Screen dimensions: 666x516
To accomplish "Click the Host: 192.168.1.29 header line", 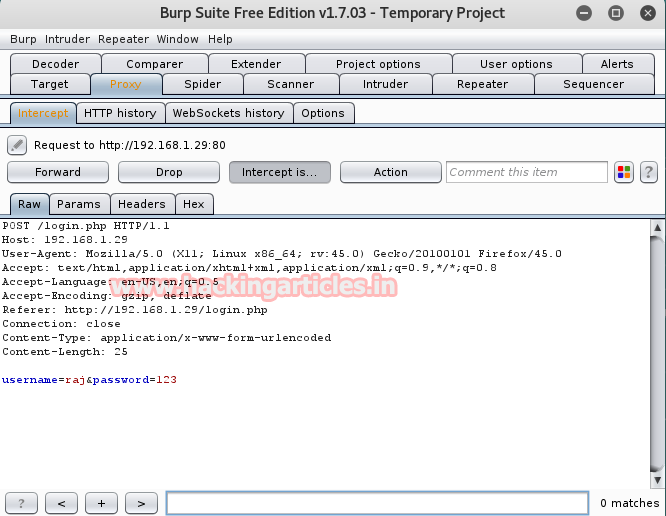I will pos(65,240).
